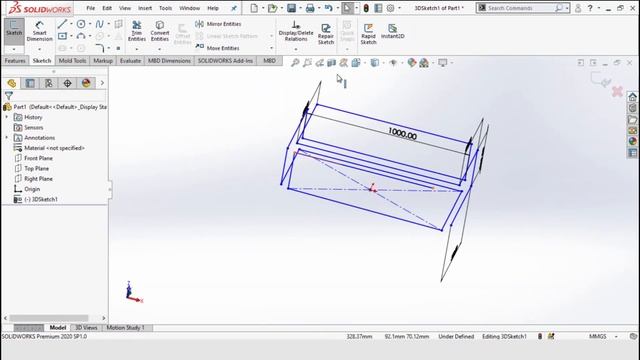Open the DimXpertManager tab
Screen dimensions: 640x360
[67, 83]
